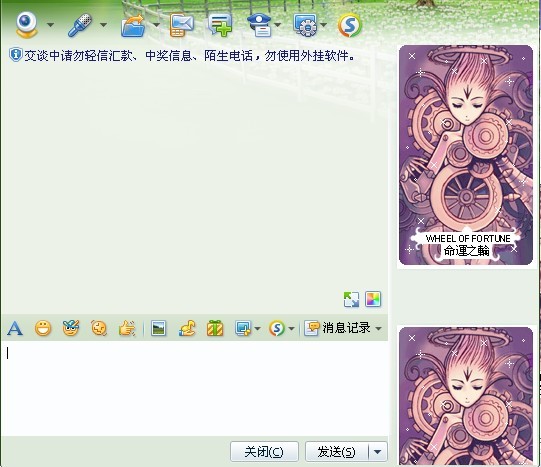The height and width of the screenshot is (467, 541).
Task: Send a window shake nudge icon
Action: click(x=99, y=328)
